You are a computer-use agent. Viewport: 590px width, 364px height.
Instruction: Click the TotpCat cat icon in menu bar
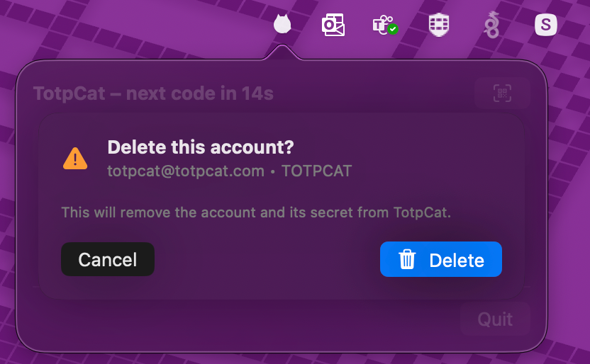[282, 25]
